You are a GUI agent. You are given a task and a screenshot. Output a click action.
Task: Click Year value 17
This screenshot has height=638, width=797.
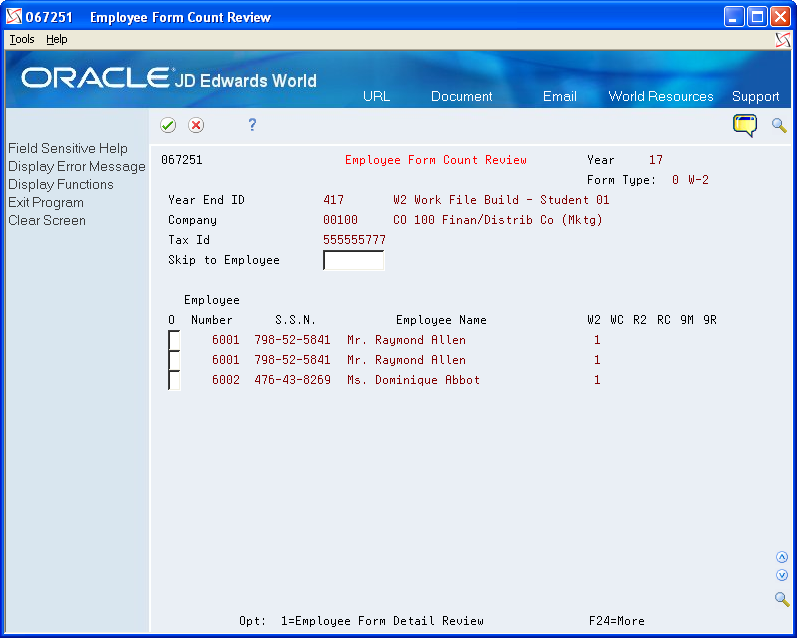click(x=656, y=160)
